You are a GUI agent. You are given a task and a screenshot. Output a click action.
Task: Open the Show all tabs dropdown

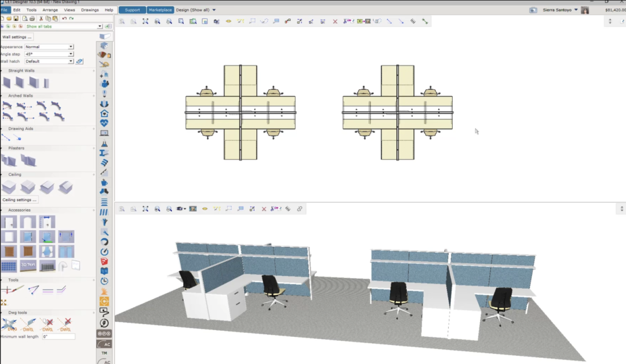[x=64, y=26]
